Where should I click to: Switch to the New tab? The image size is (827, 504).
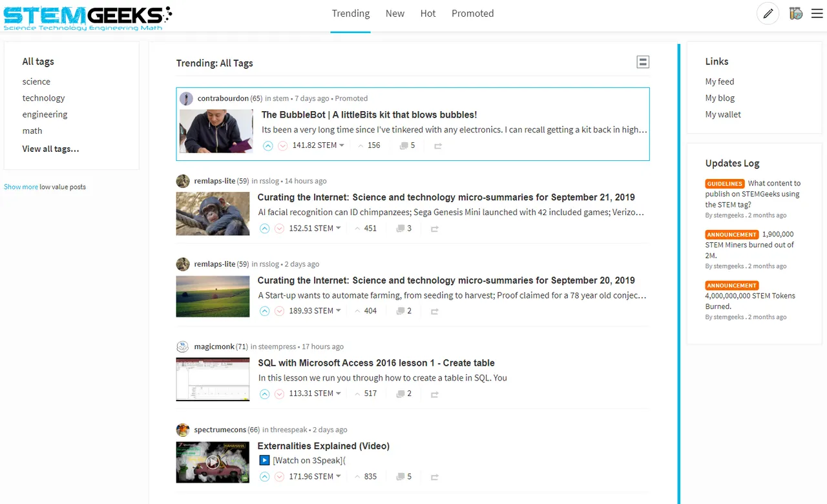pos(395,14)
